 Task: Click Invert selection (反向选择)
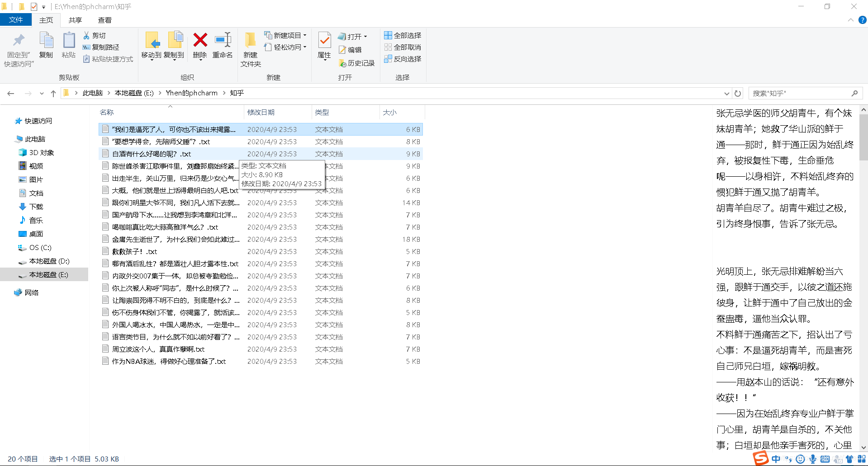point(403,59)
